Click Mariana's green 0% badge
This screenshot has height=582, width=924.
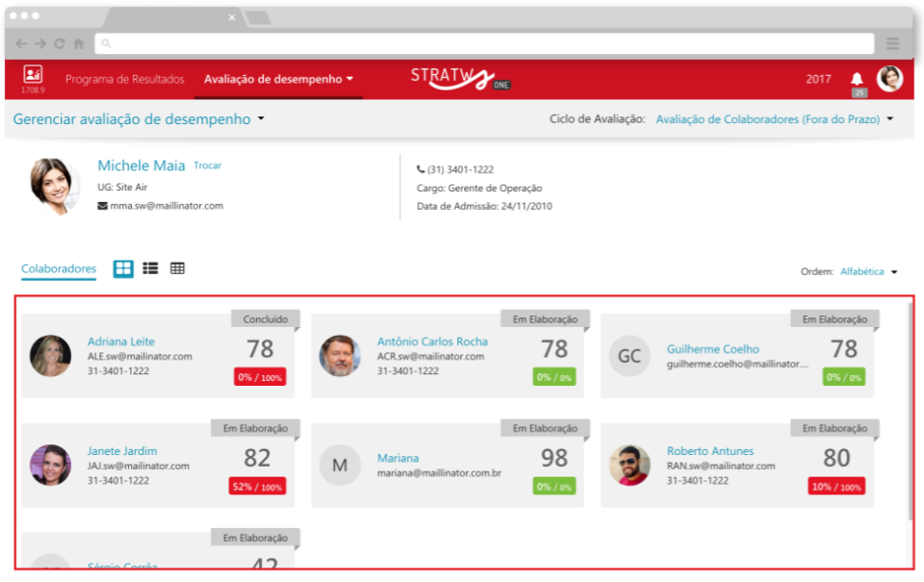(x=554, y=487)
